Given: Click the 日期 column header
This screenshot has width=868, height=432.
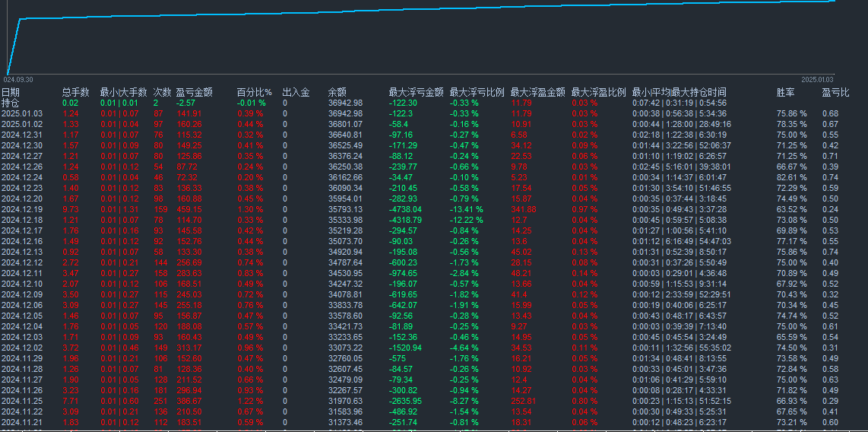Looking at the screenshot, I should 10,92.
